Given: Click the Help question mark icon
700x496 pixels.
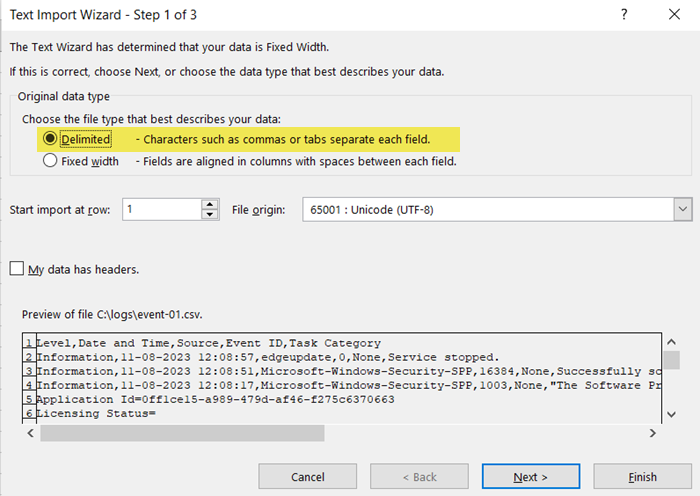Looking at the screenshot, I should point(624,15).
